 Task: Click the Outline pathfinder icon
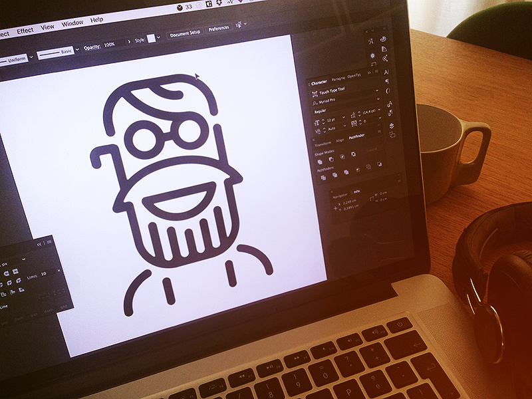(x=368, y=167)
